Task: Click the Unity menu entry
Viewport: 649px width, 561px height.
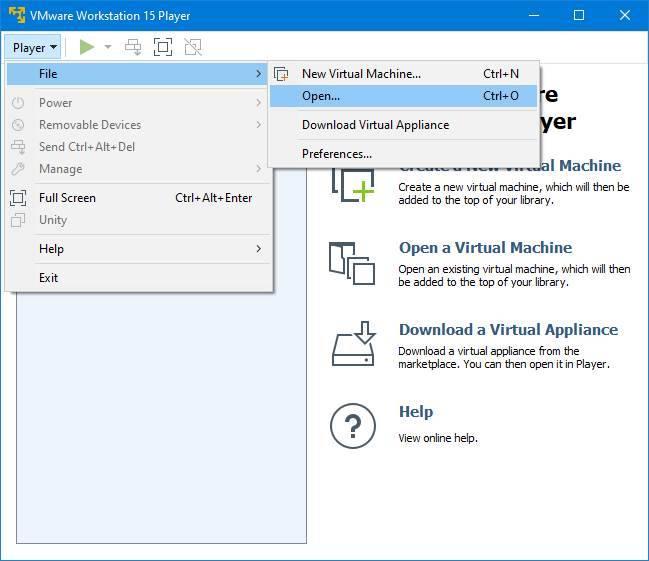Action: pos(137,220)
